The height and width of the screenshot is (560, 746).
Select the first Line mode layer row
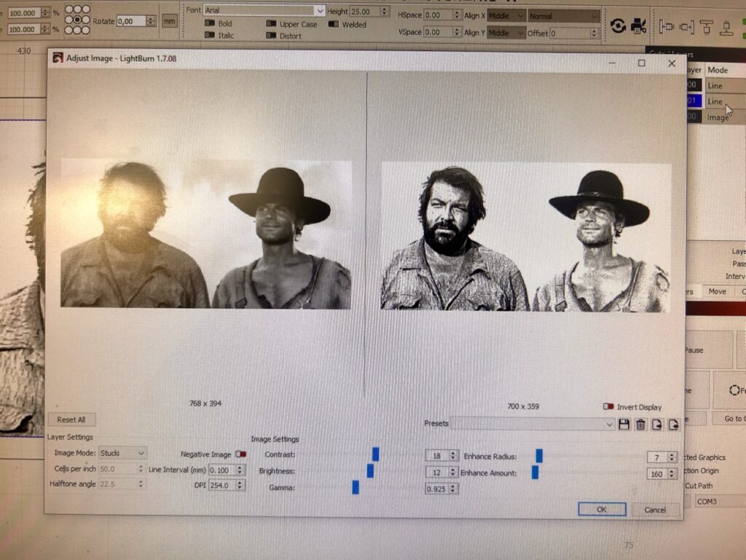[717, 86]
